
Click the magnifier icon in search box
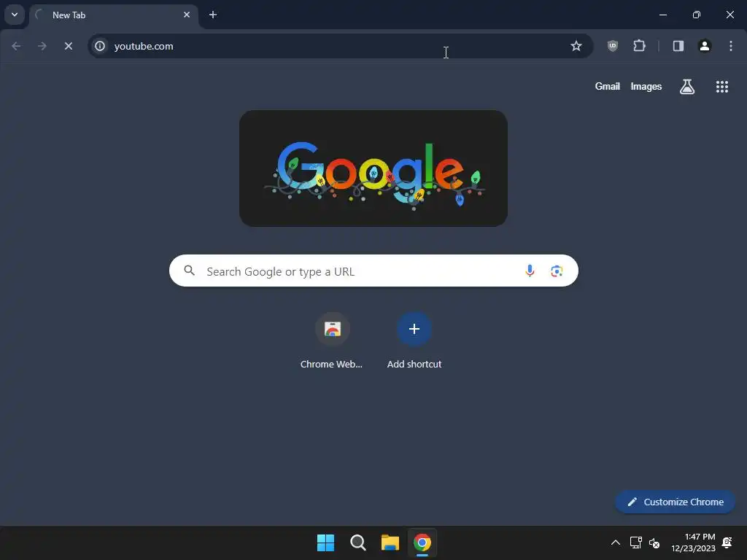tap(190, 271)
